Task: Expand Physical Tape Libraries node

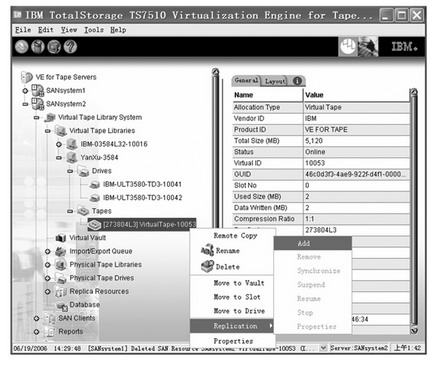Action: pos(48,265)
